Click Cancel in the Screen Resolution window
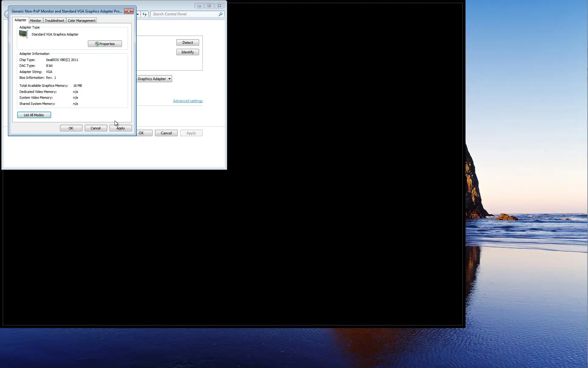Viewport: 588px width, 368px height. [x=166, y=133]
